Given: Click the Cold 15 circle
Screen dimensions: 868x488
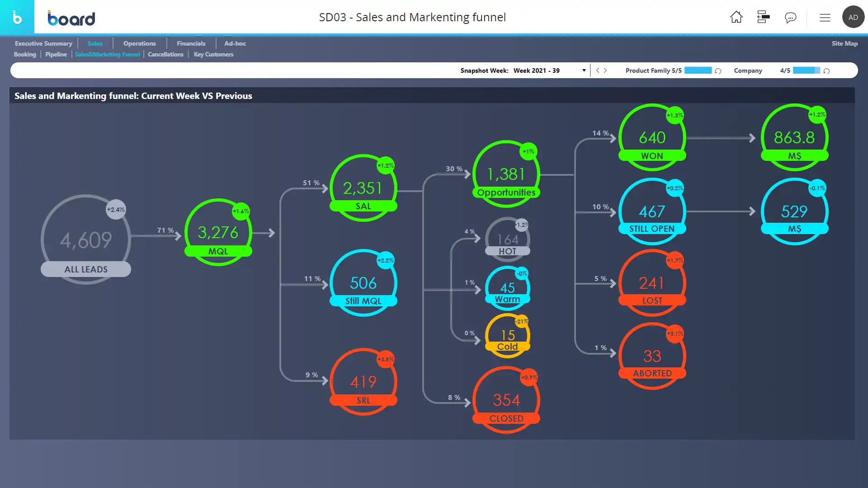Looking at the screenshot, I should (508, 336).
